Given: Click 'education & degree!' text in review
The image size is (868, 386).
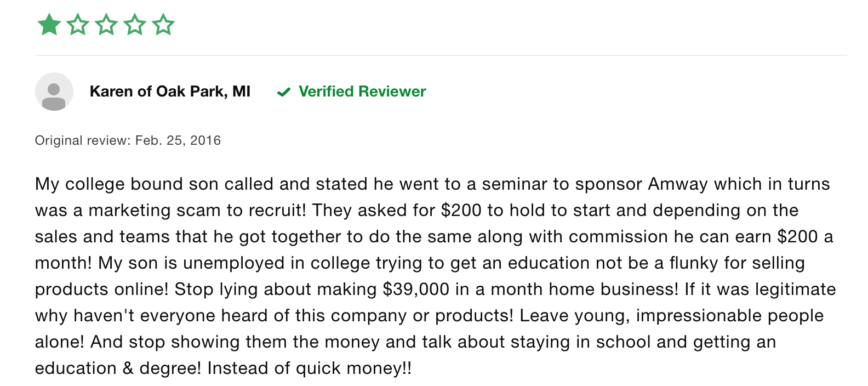Looking at the screenshot, I should 118,368.
